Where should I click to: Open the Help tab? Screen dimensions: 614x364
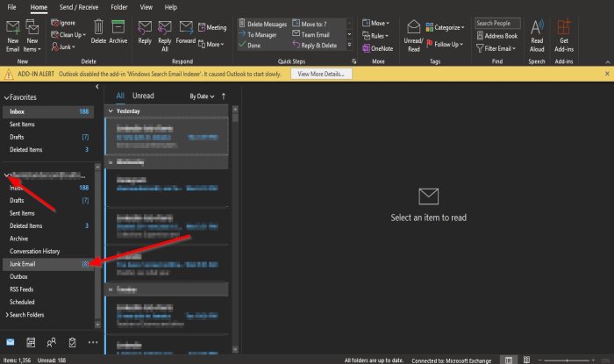pyautogui.click(x=171, y=7)
